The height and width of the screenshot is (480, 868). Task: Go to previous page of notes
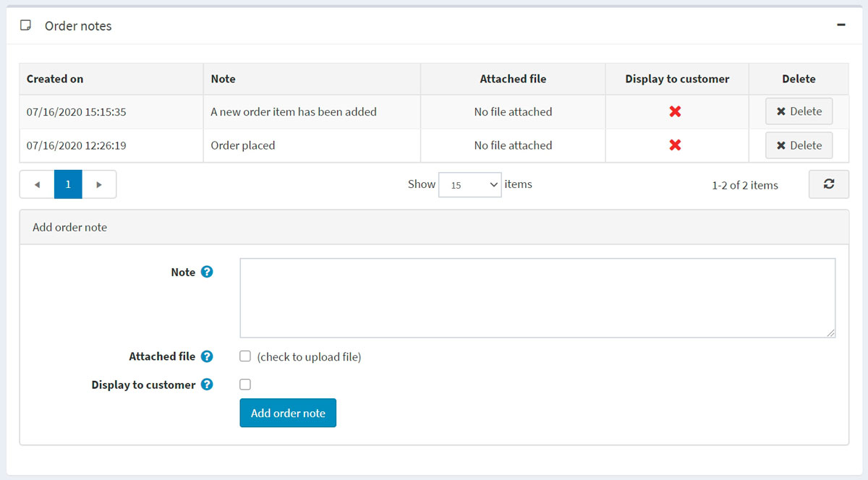click(37, 184)
